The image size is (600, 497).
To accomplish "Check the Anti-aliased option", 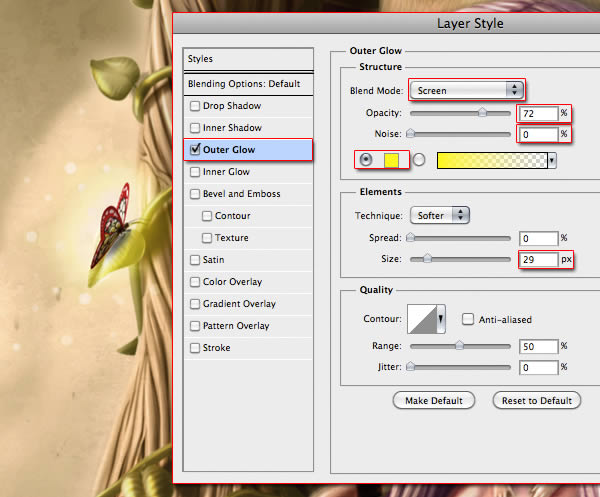I will 468,319.
